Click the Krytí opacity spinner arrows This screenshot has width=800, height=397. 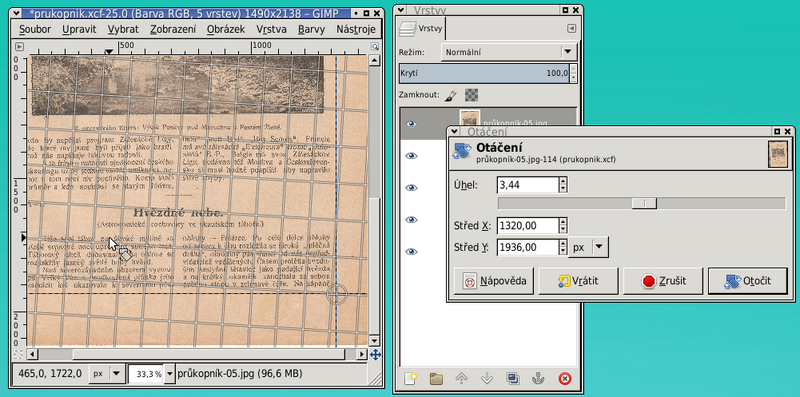pyautogui.click(x=573, y=73)
